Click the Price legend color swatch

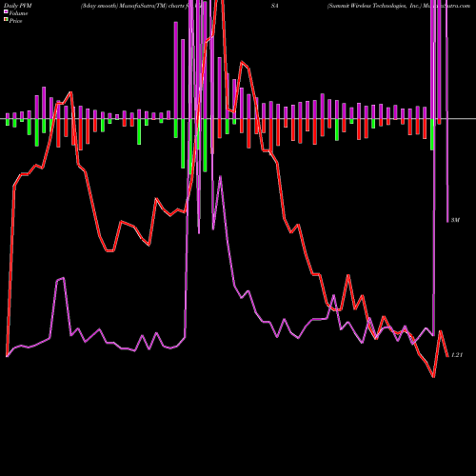click(6, 20)
